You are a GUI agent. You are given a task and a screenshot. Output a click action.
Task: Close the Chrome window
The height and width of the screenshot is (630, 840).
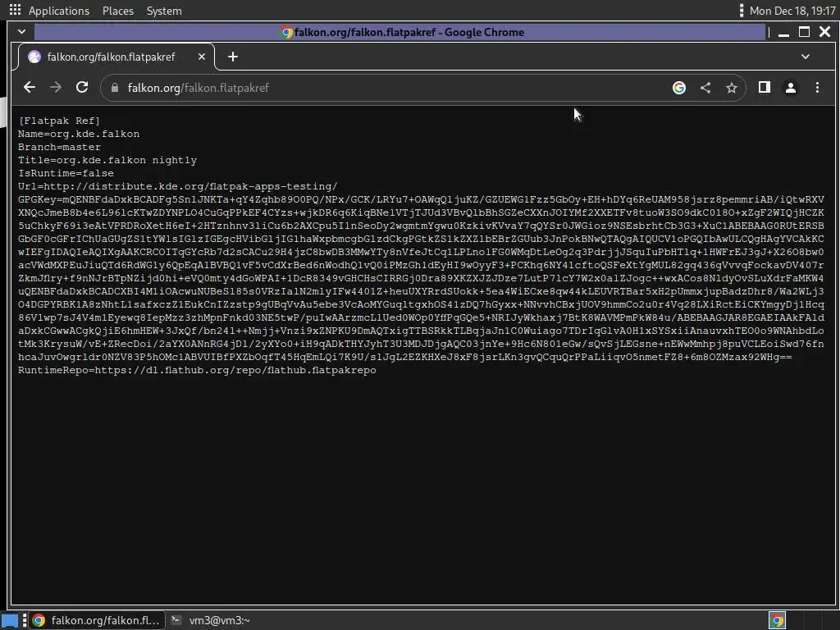[x=825, y=32]
